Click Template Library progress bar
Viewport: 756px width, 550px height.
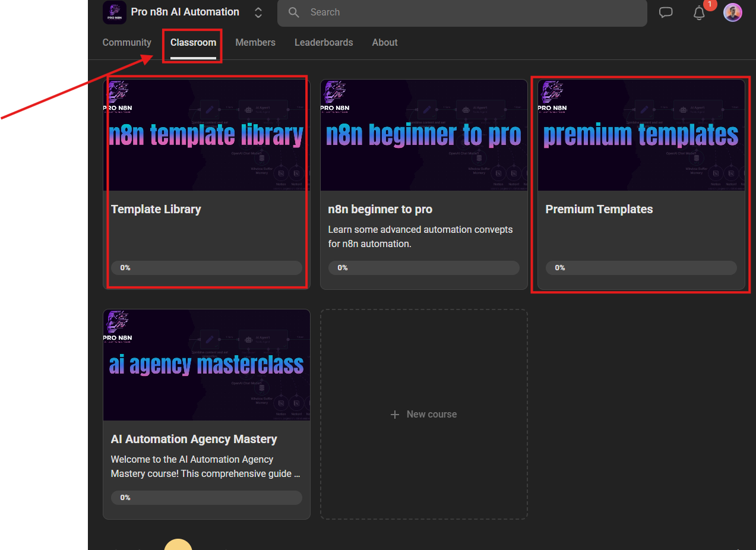pyautogui.click(x=207, y=268)
